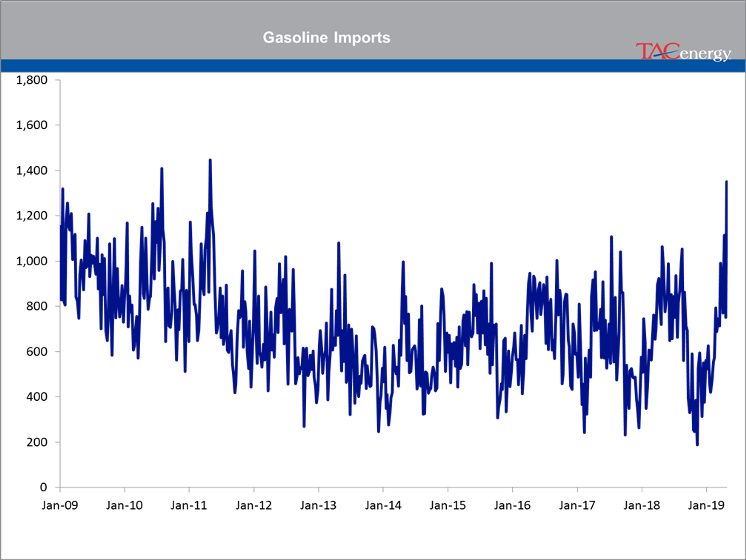The height and width of the screenshot is (560, 746).
Task: Select the 600 y-axis label
Action: [x=37, y=351]
